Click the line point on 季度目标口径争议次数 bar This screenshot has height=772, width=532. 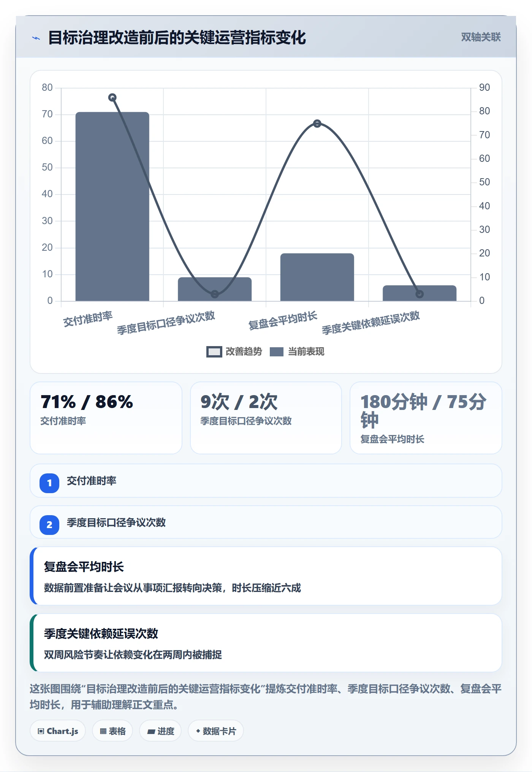click(x=215, y=294)
